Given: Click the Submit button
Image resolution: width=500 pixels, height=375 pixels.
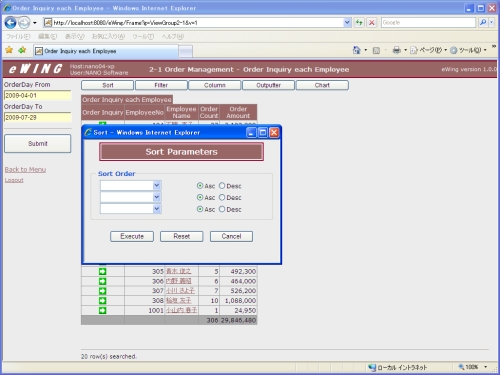Looking at the screenshot, I should click(38, 144).
